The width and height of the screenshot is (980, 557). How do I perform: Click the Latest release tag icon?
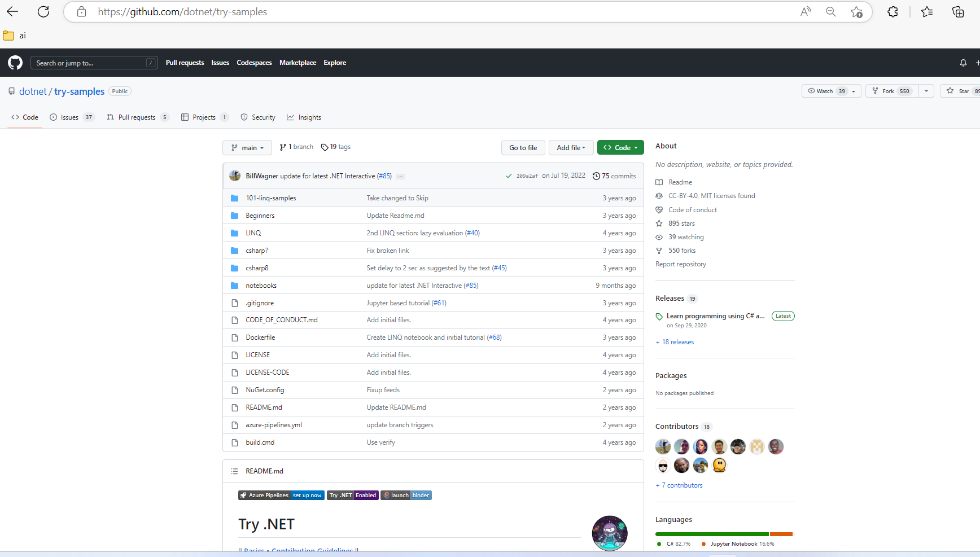tap(659, 317)
